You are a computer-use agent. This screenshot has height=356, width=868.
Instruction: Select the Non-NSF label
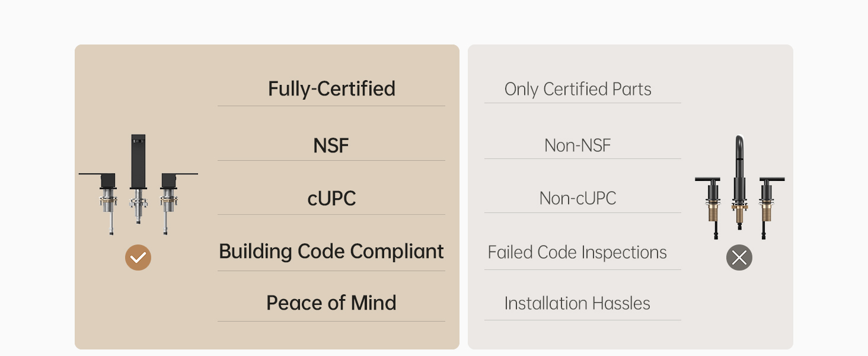click(577, 145)
